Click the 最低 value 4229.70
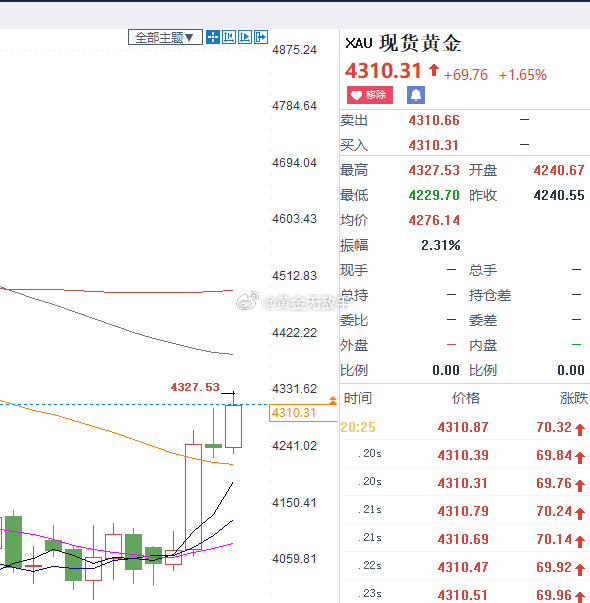 click(x=434, y=195)
